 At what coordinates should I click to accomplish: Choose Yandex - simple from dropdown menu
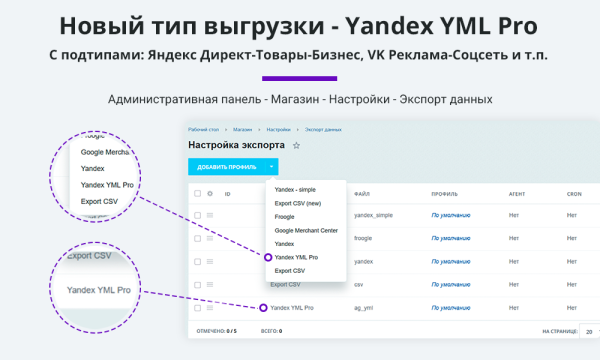pos(295,190)
